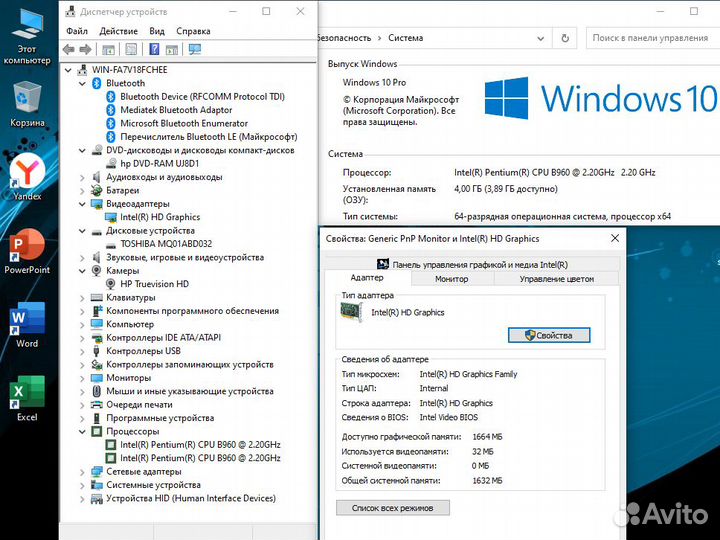This screenshot has height=540, width=720.
Task: Open the Вид menu
Action: click(157, 31)
